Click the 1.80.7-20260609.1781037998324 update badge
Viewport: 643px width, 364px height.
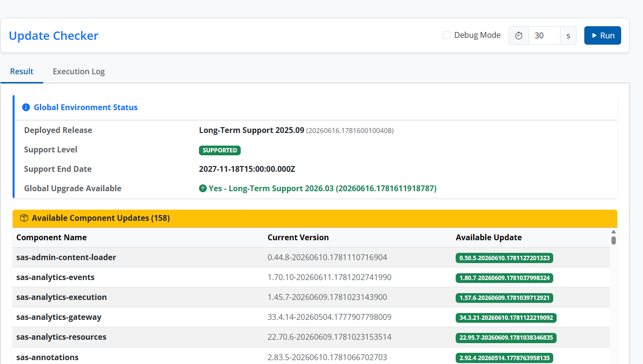(505, 278)
